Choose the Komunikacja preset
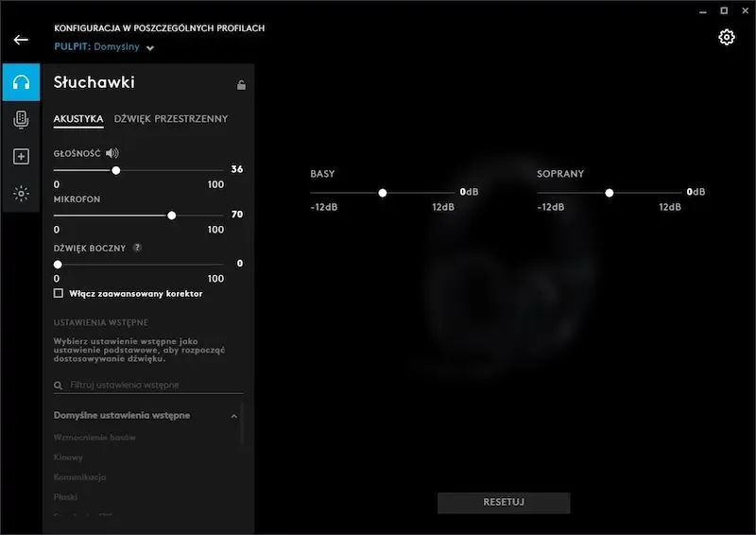This screenshot has height=535, width=756. 79,477
